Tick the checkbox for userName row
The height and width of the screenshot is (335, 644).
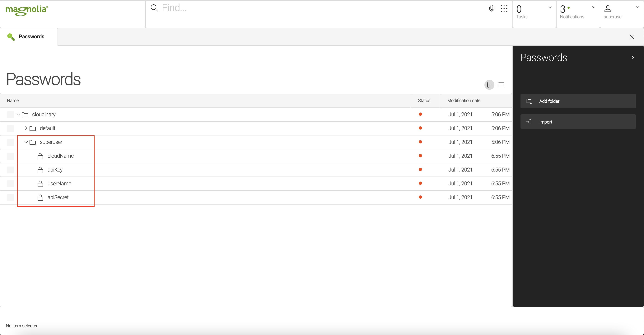coord(10,184)
